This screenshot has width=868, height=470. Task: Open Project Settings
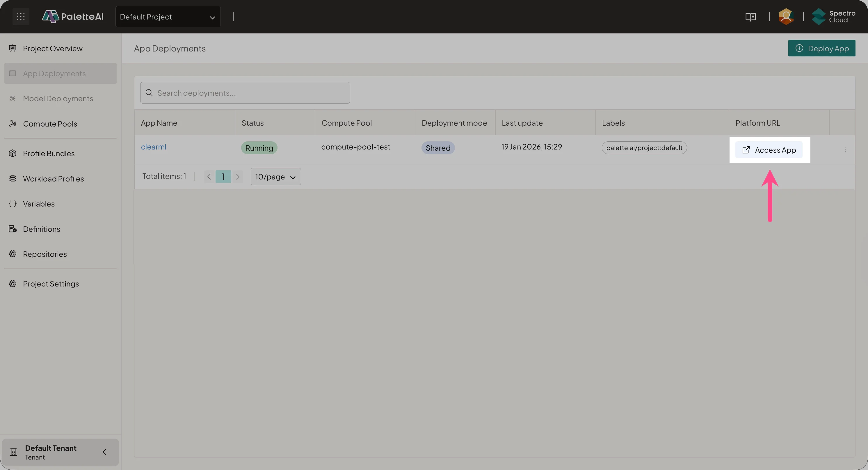tap(51, 283)
